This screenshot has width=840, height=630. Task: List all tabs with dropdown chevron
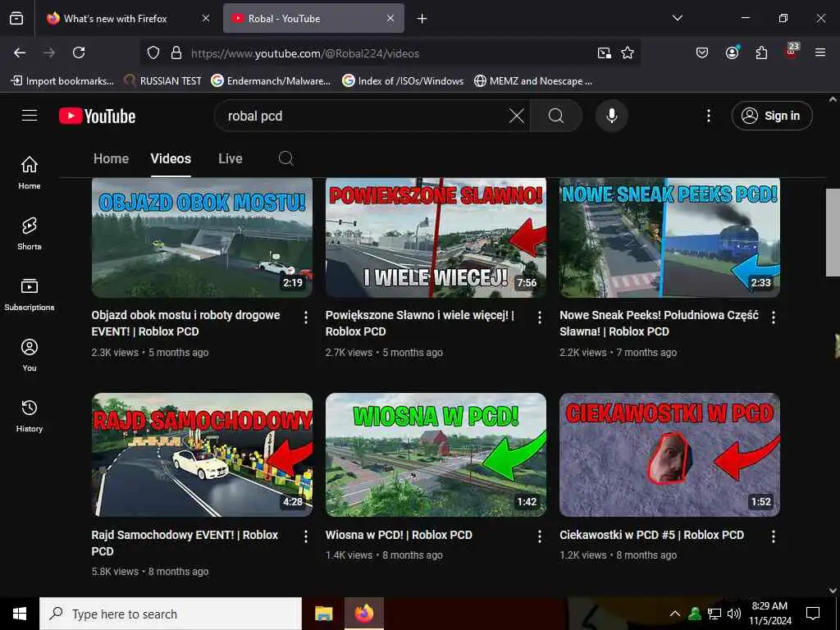pos(678,18)
